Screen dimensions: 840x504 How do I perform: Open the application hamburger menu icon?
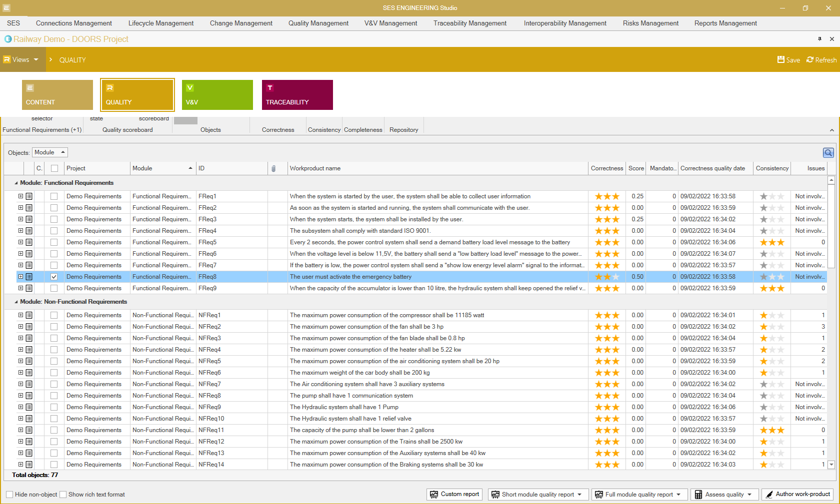tap(6, 8)
